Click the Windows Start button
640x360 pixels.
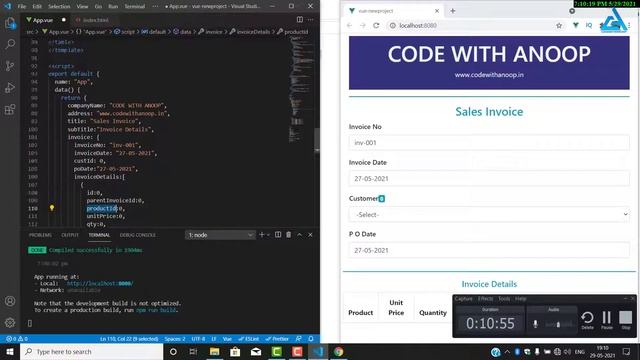[10, 351]
